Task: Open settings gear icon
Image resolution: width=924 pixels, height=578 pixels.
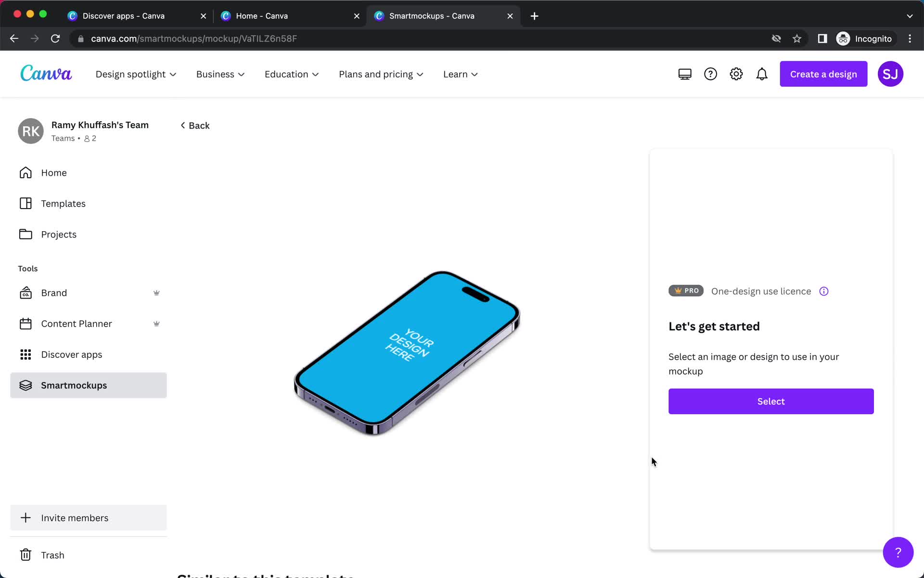Action: point(736,74)
